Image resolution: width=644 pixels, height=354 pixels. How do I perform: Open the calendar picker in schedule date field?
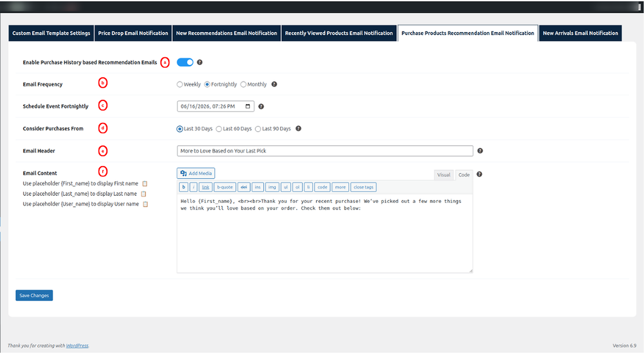248,107
